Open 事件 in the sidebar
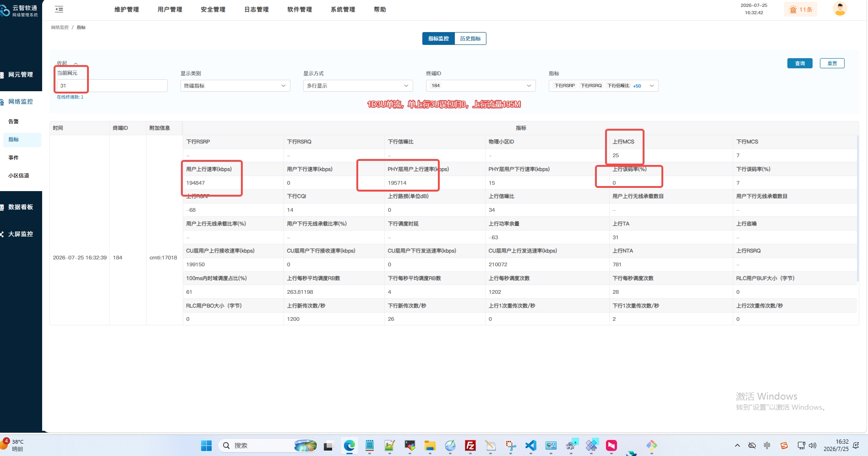 coord(14,158)
